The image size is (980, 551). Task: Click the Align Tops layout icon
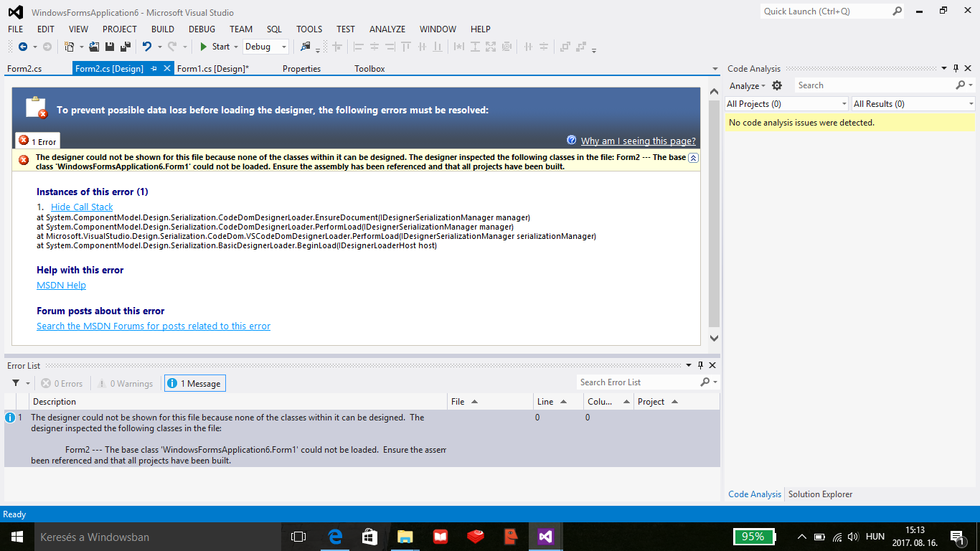coord(406,47)
